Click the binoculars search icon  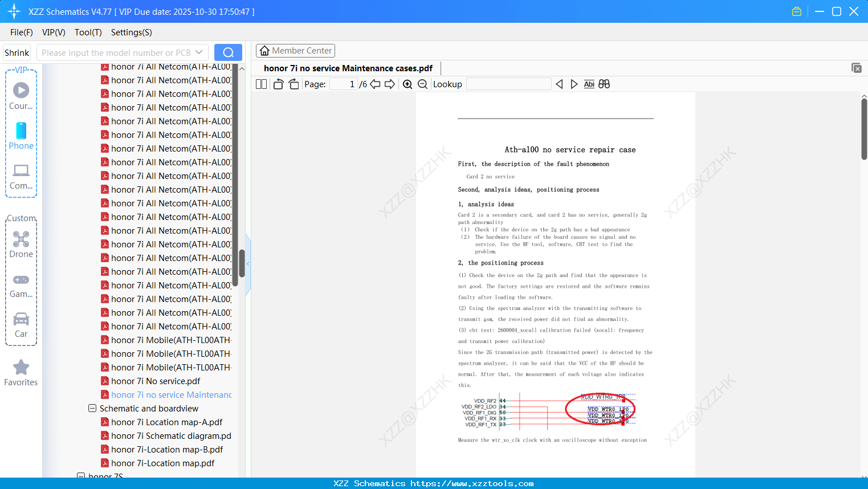604,84
